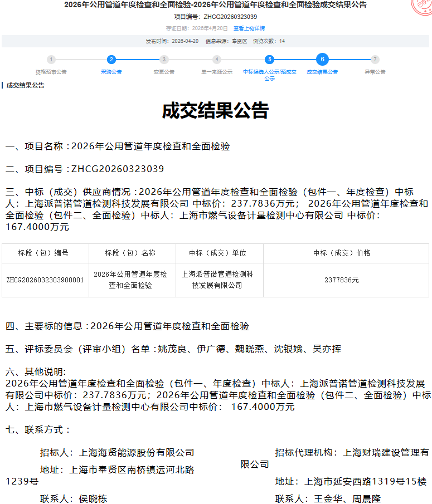Switch to 资格预审公告 step label
The width and height of the screenshot is (432, 504).
click(x=51, y=72)
